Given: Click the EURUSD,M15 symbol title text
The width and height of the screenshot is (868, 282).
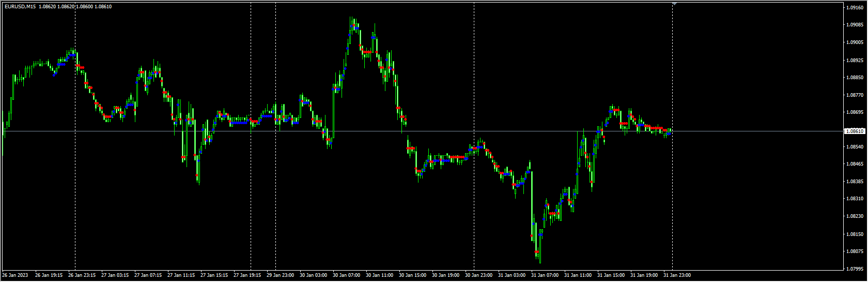Looking at the screenshot, I should (x=20, y=7).
